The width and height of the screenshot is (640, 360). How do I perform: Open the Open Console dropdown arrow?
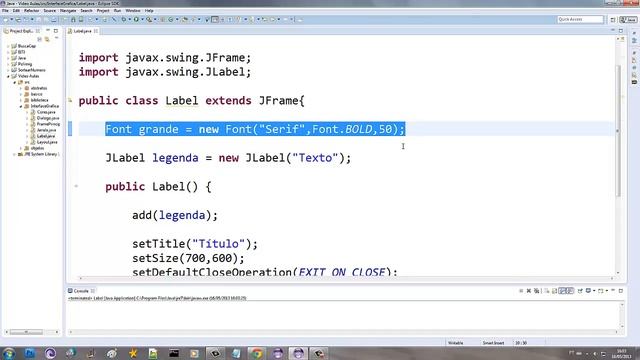point(607,291)
